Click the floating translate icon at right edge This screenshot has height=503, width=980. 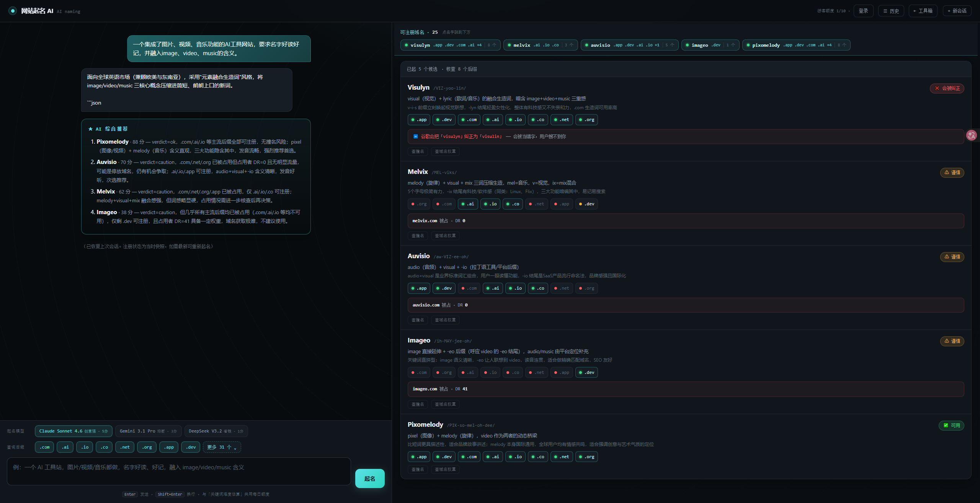pos(972,135)
